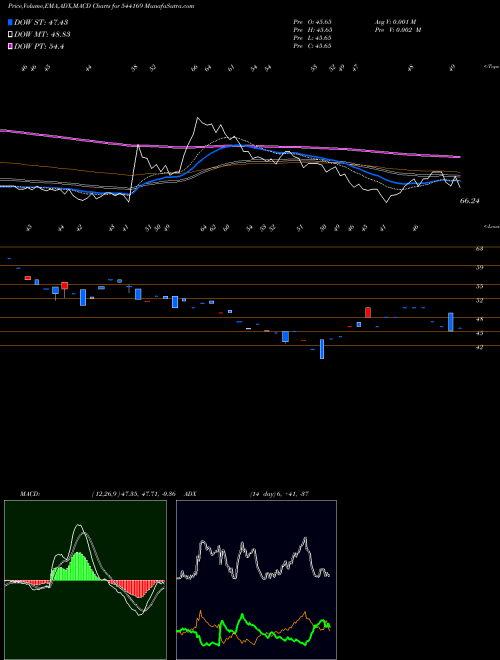The width and height of the screenshot is (500, 660).
Task: Click the 'Avg V: 0.001 M' volume text
Action: click(x=397, y=21)
